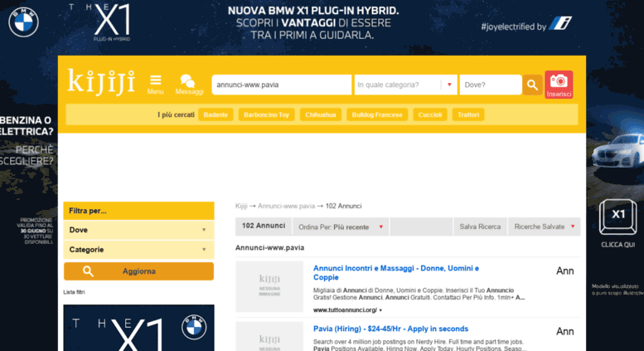The width and height of the screenshot is (644, 351).
Task: Click CLICCA QUI on right ad
Action: [617, 245]
